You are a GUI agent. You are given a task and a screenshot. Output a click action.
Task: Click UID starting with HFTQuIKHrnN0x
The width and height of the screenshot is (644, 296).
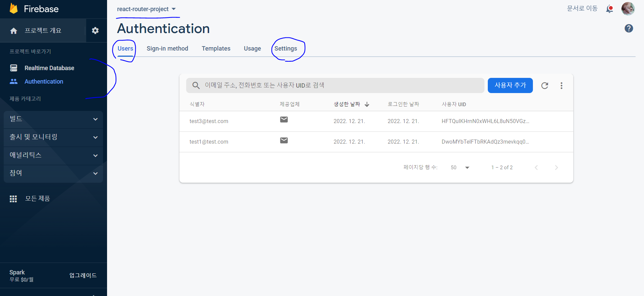(x=485, y=121)
